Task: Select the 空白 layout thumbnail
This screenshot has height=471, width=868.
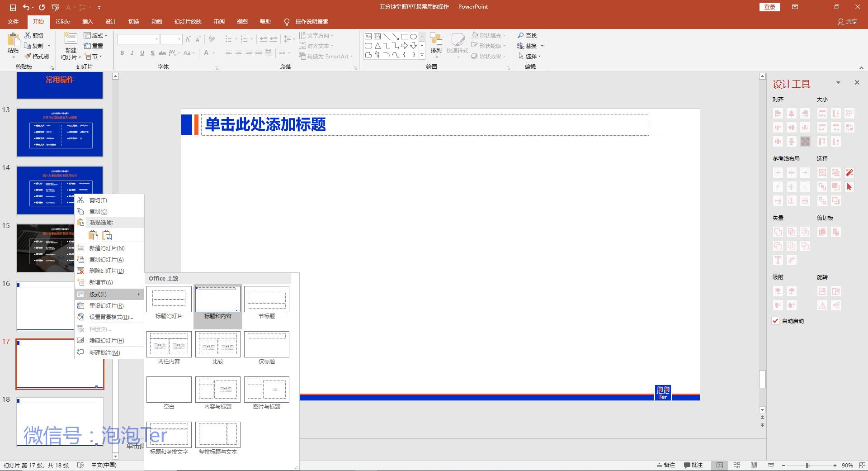Action: tap(169, 393)
